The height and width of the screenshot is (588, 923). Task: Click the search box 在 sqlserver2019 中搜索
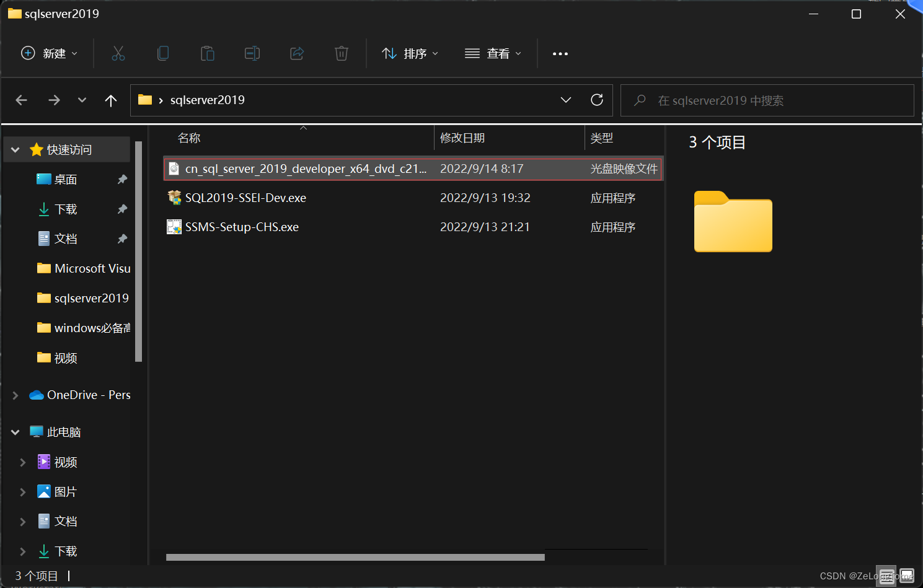click(767, 100)
